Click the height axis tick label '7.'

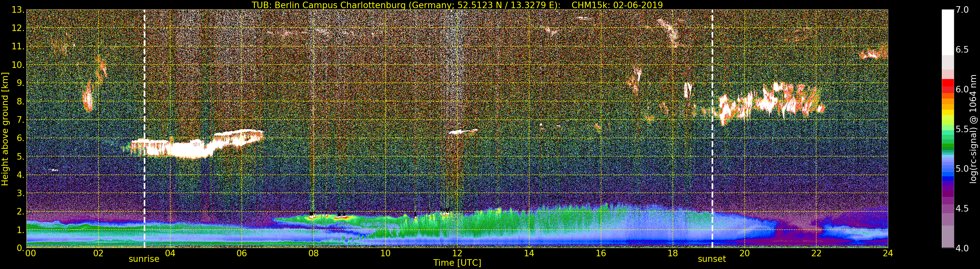tap(20, 120)
